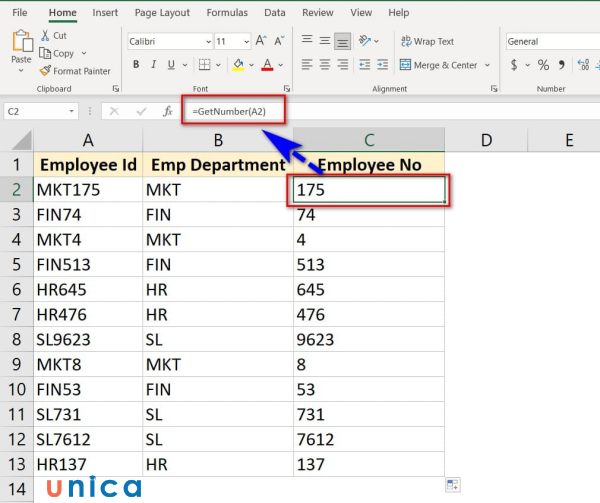
Task: Open the Help tab
Action: pos(399,13)
